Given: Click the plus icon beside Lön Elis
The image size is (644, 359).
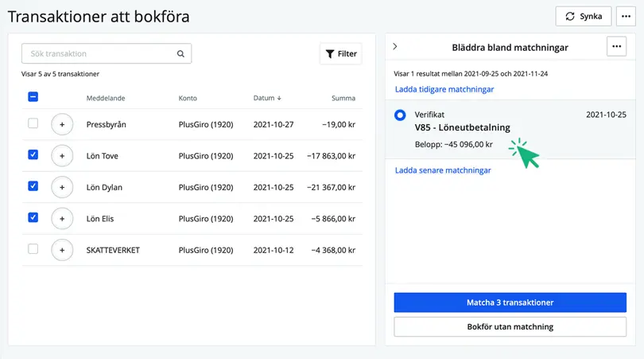Looking at the screenshot, I should (x=62, y=218).
